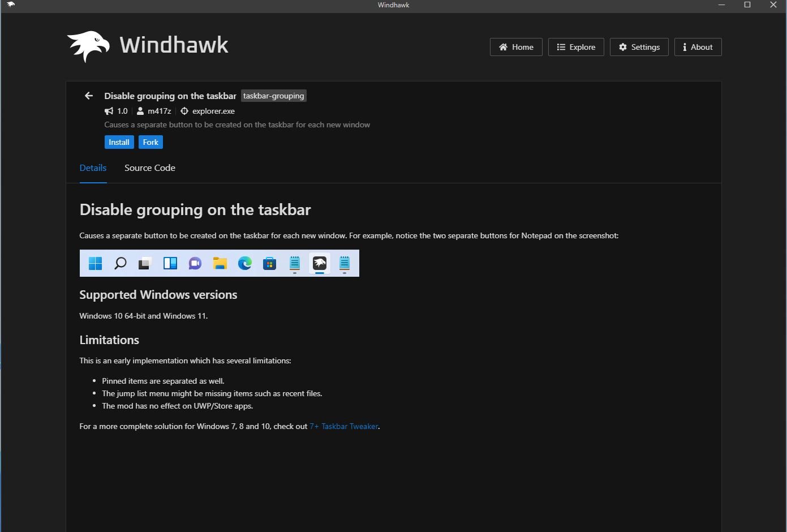Click the author user icon
This screenshot has width=787, height=532.
(140, 111)
